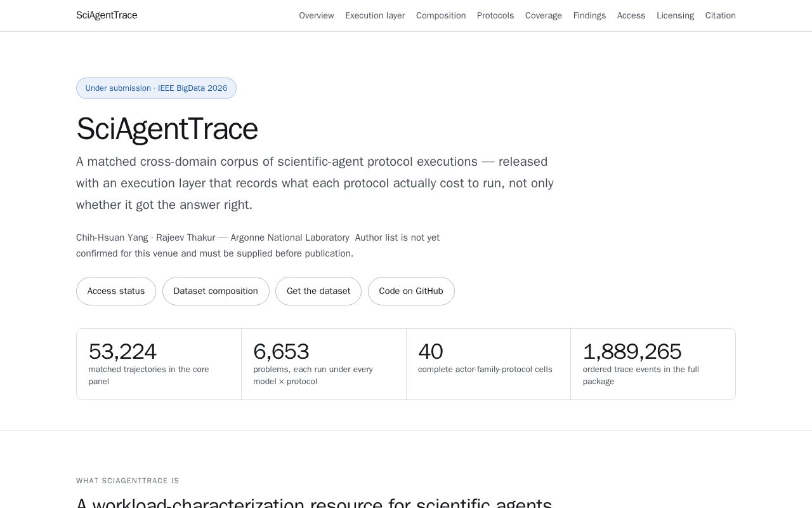Click the Access status button

pos(116,291)
